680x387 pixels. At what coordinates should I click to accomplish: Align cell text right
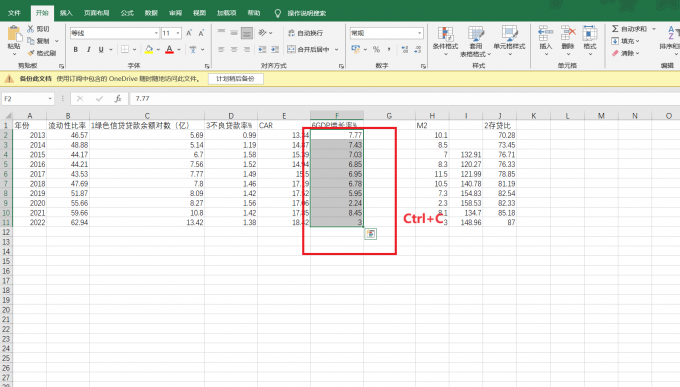[x=247, y=49]
